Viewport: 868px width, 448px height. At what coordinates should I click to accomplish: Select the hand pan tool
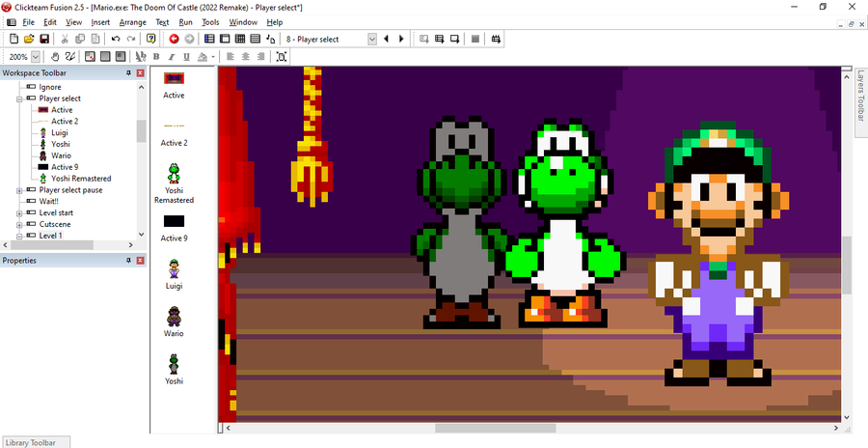coord(55,57)
